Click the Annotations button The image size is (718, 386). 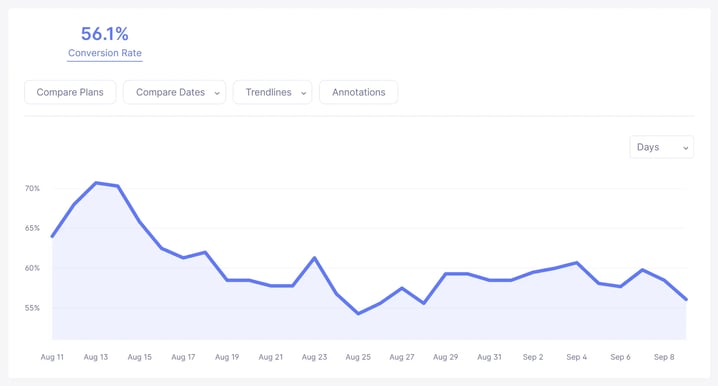coord(359,92)
